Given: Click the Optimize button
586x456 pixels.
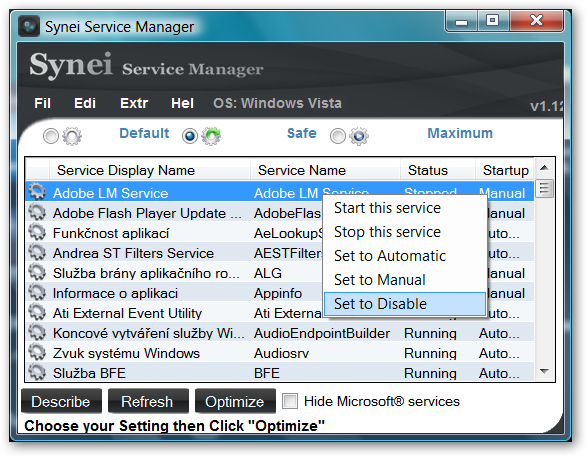Looking at the screenshot, I should coord(235,402).
